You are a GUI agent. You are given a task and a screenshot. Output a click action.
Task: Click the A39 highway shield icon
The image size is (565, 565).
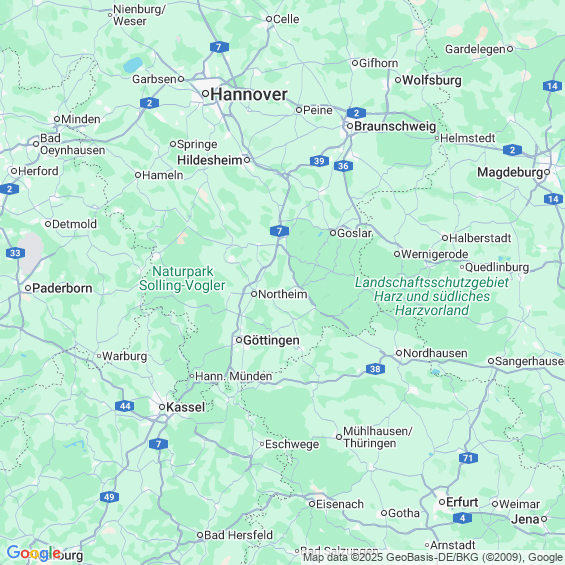coord(319,161)
